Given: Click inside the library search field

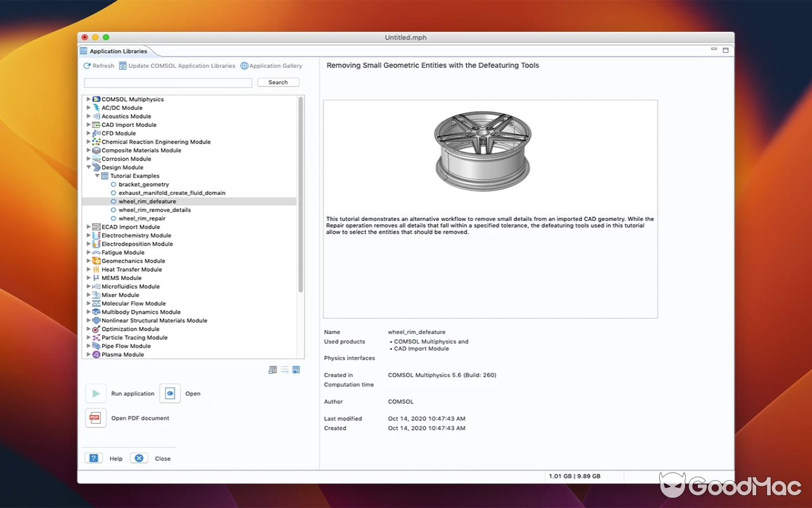Looking at the screenshot, I should 167,83.
